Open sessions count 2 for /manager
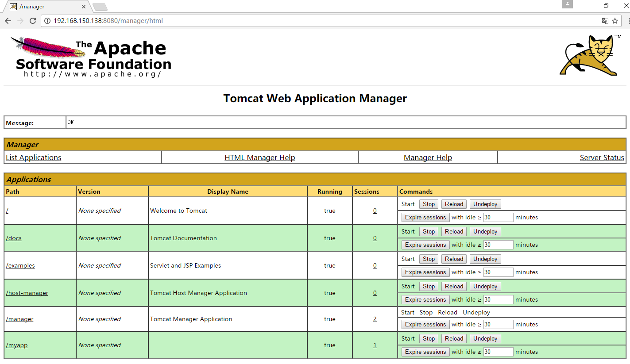 coord(375,319)
